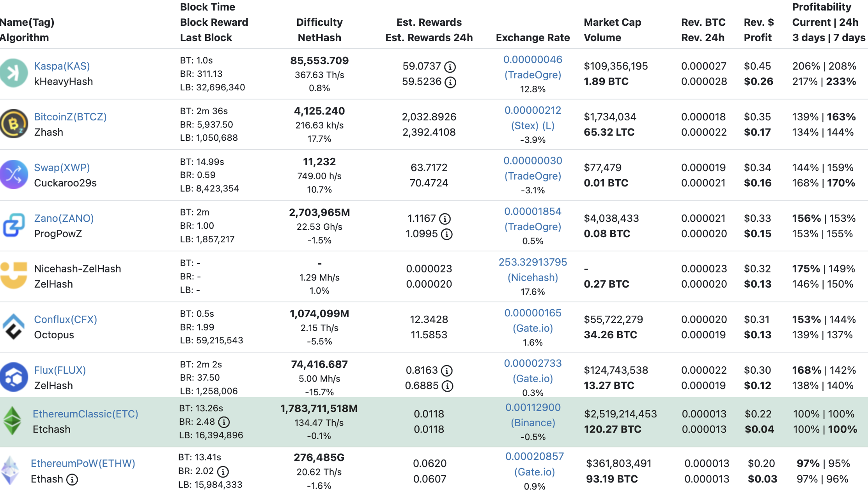Click the Market Cap column header
Viewport: 868px width, 491px height.
612,22
